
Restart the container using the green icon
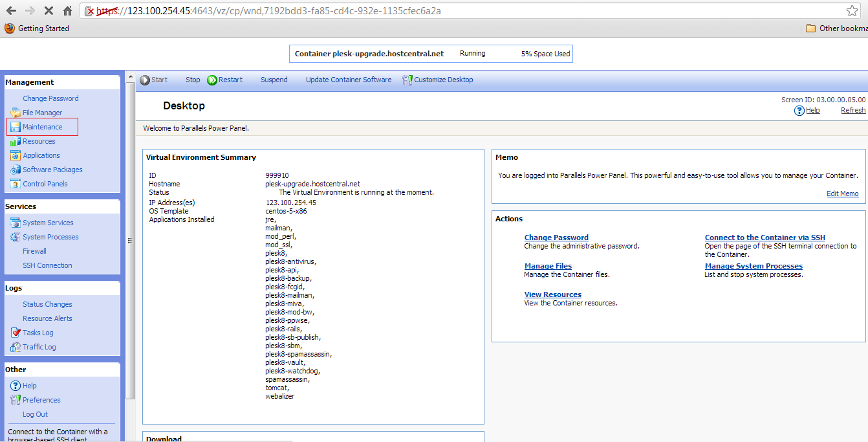pyautogui.click(x=212, y=80)
